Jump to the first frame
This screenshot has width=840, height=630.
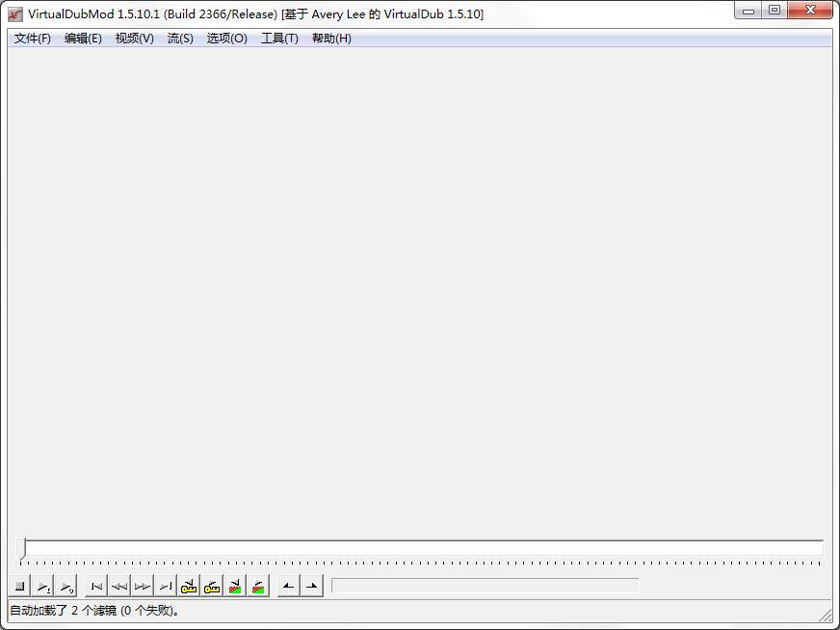(94, 585)
